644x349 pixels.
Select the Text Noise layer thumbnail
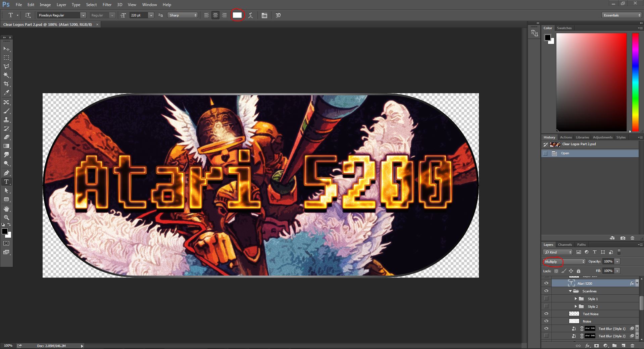[x=574, y=314]
